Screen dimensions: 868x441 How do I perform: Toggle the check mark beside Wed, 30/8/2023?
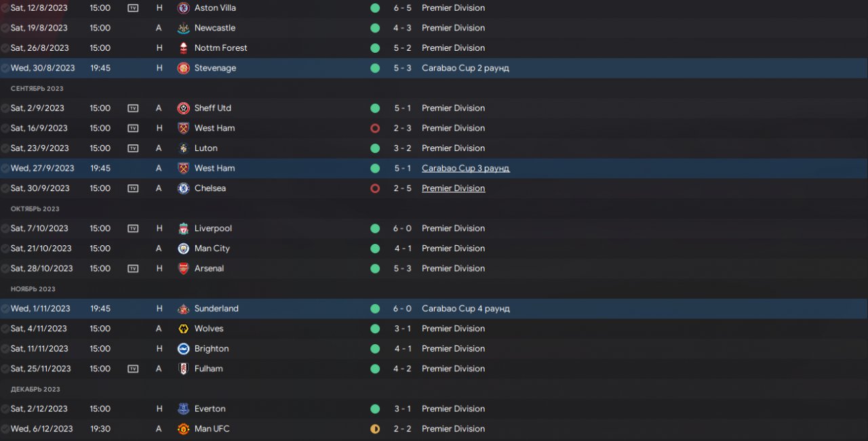(x=5, y=68)
